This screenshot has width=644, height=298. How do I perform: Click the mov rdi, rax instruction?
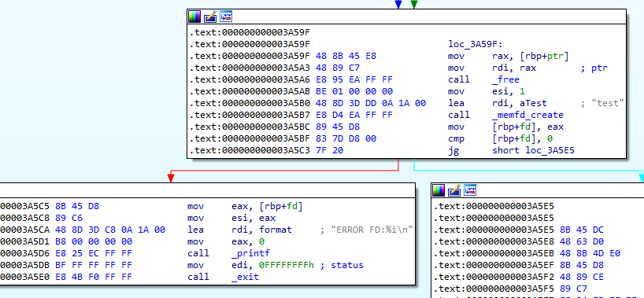[x=492, y=68]
